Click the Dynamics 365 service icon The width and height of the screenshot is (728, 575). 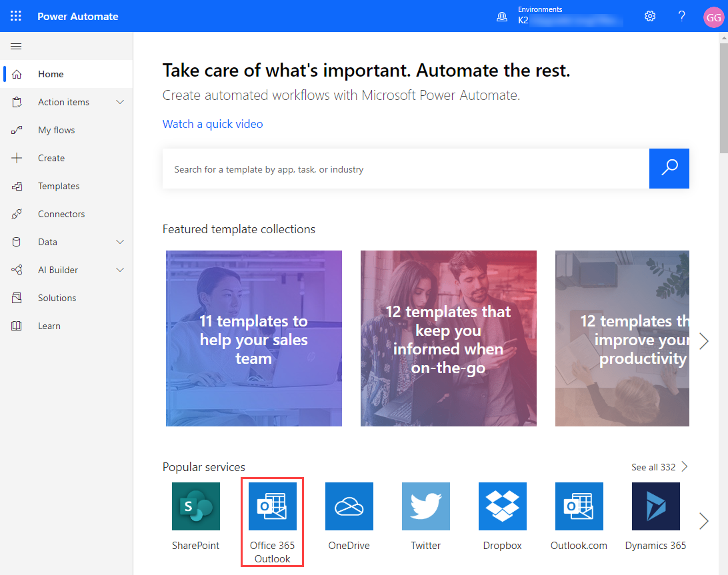[655, 506]
